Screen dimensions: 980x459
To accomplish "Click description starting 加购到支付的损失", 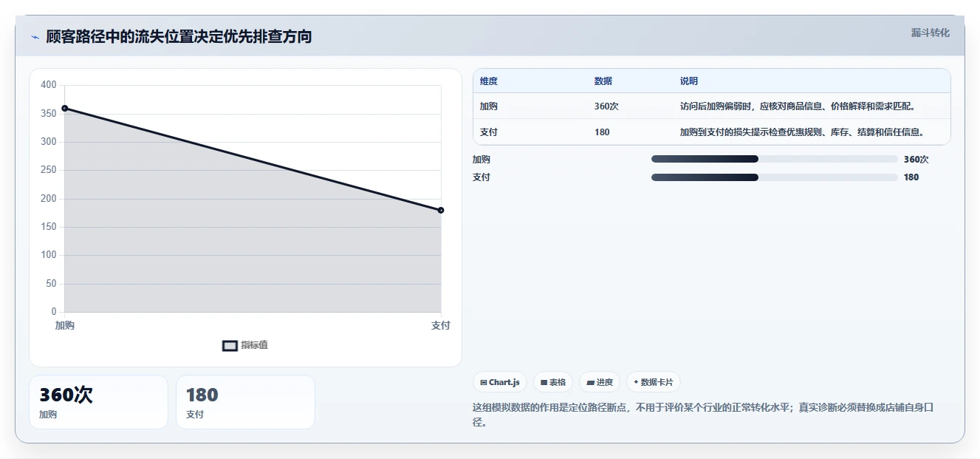I will point(802,132).
